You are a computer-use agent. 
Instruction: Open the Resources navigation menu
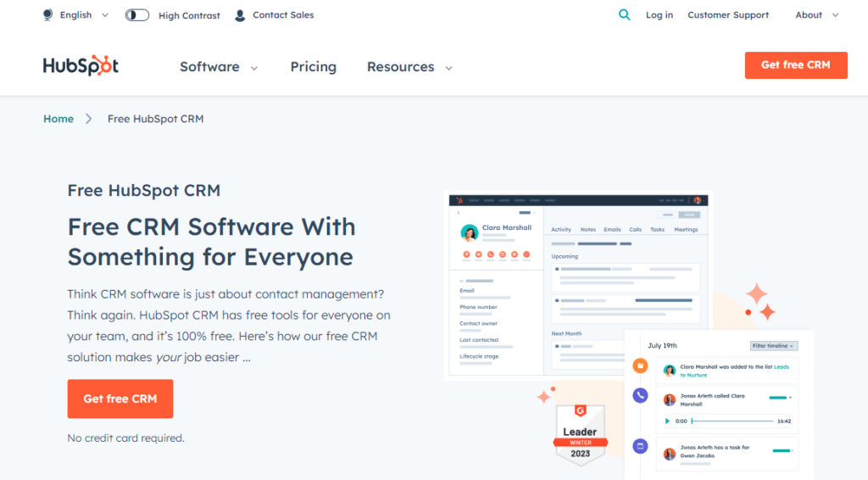click(409, 67)
